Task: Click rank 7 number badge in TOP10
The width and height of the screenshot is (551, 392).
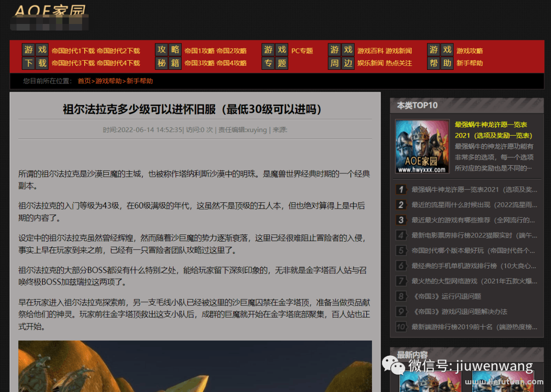Action: [400, 281]
